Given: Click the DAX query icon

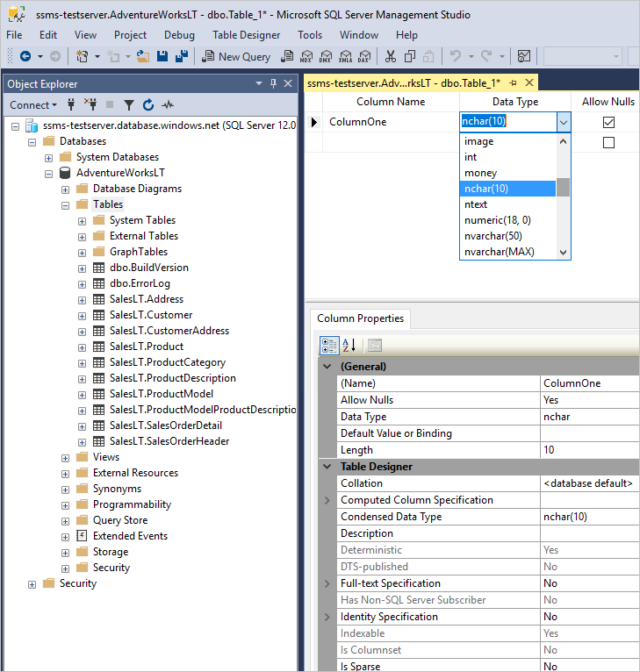Looking at the screenshot, I should [364, 56].
